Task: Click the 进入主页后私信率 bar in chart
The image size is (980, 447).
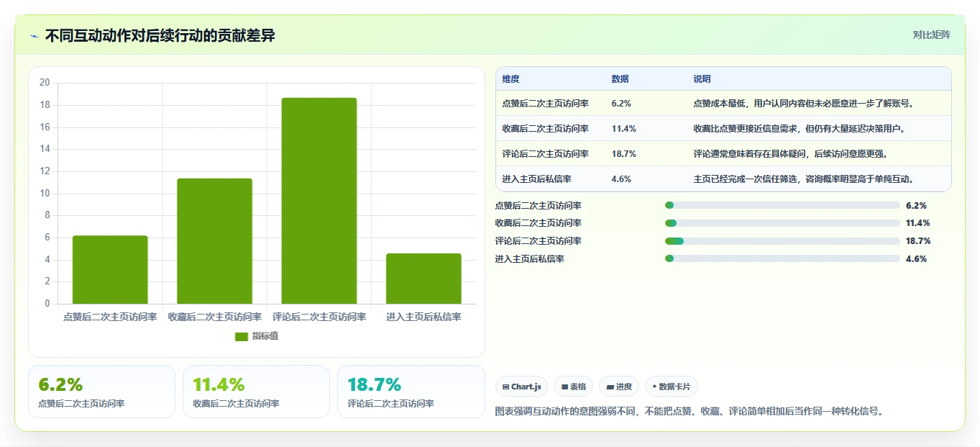Action: coord(423,279)
